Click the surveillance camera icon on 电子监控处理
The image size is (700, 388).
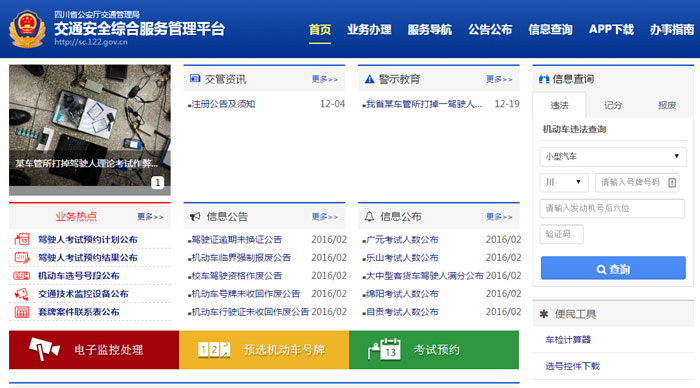[44, 349]
